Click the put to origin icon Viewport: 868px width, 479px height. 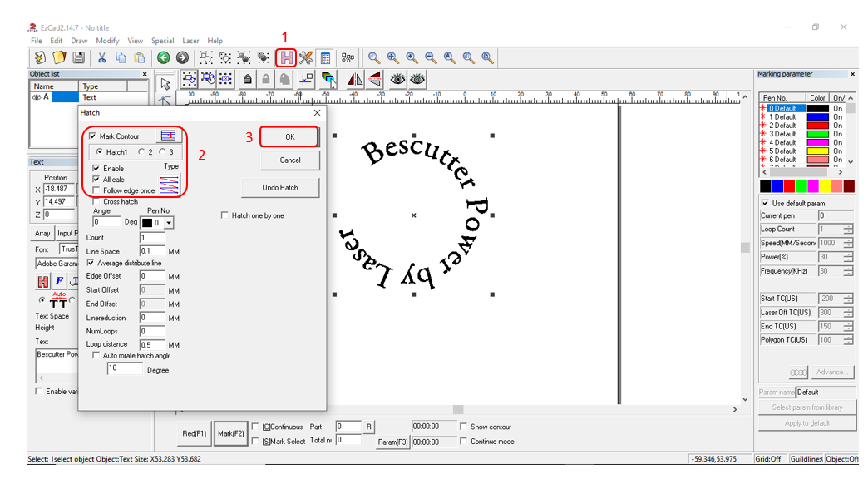click(x=306, y=80)
